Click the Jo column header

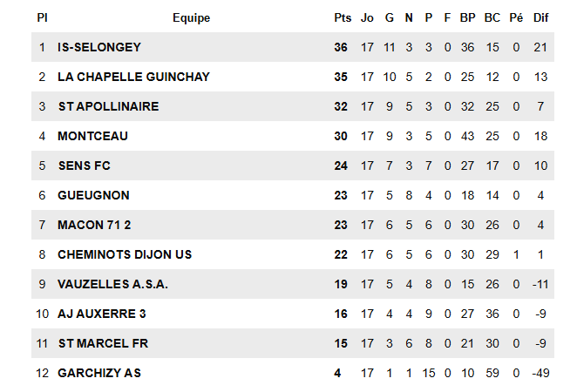pos(367,17)
